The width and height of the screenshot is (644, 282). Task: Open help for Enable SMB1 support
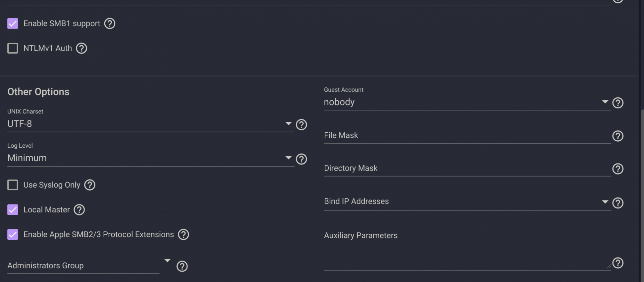(110, 23)
